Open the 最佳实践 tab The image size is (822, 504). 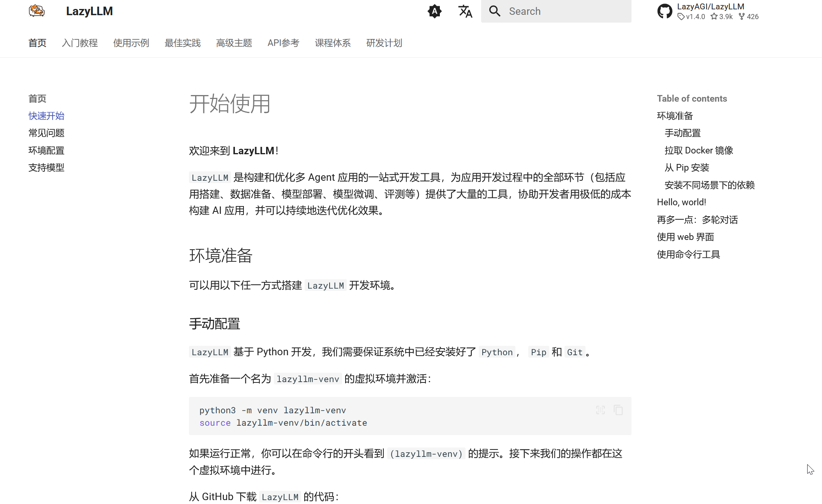click(x=183, y=43)
